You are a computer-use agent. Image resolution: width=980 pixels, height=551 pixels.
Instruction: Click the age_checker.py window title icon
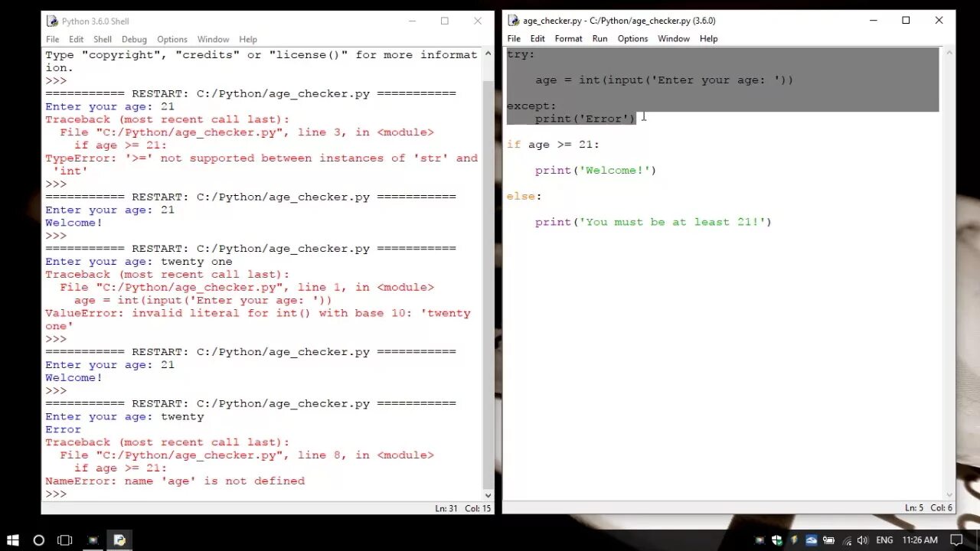[514, 21]
